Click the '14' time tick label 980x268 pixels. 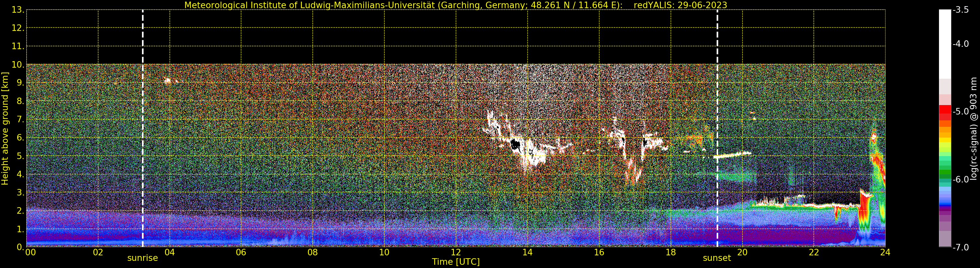[528, 252]
